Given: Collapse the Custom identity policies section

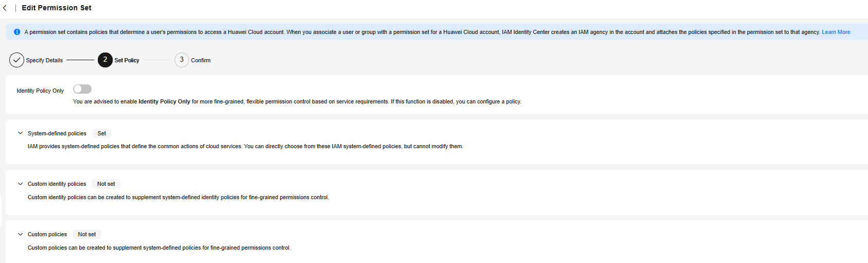Looking at the screenshot, I should tap(21, 184).
